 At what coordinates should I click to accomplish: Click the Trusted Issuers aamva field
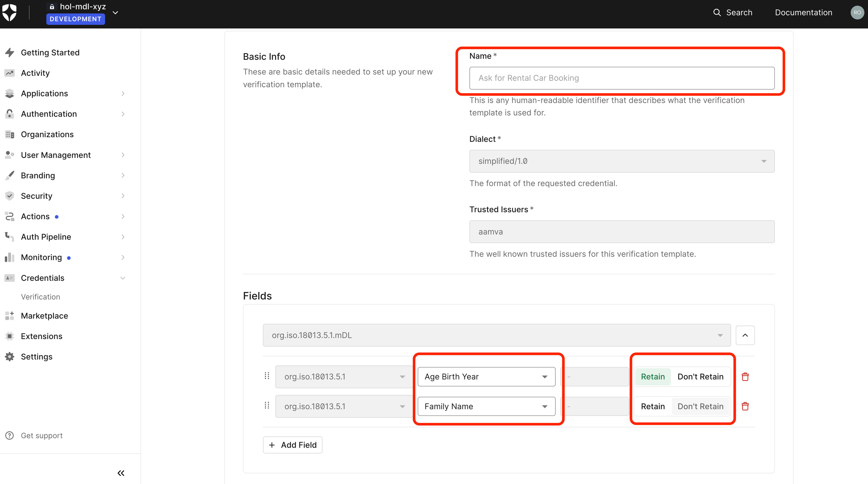click(622, 232)
